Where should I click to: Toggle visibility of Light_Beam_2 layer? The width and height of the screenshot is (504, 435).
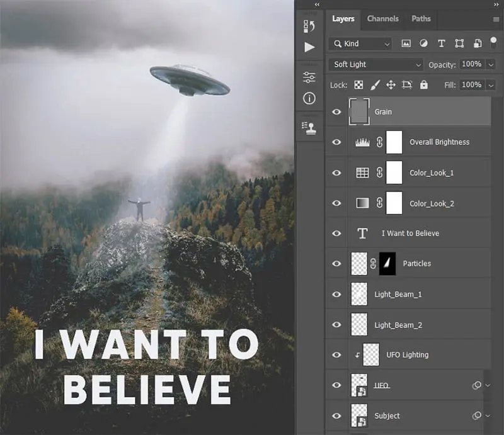(336, 324)
